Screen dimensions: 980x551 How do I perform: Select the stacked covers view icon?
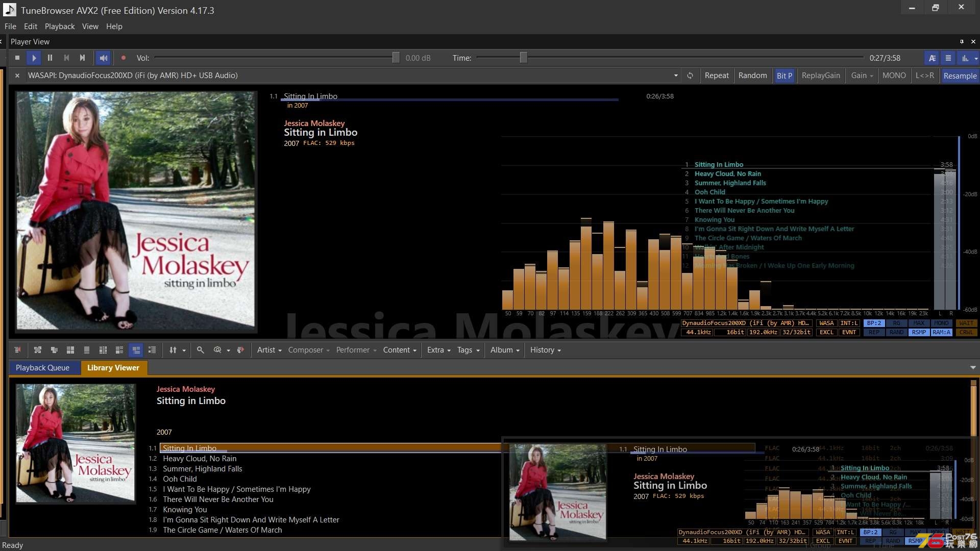[54, 350]
